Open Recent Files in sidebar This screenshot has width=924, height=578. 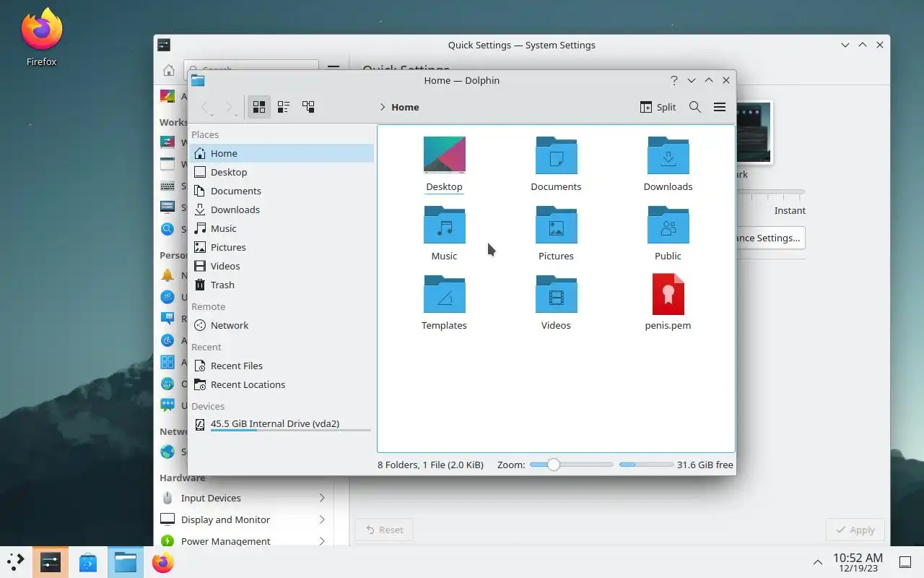pyautogui.click(x=282, y=366)
